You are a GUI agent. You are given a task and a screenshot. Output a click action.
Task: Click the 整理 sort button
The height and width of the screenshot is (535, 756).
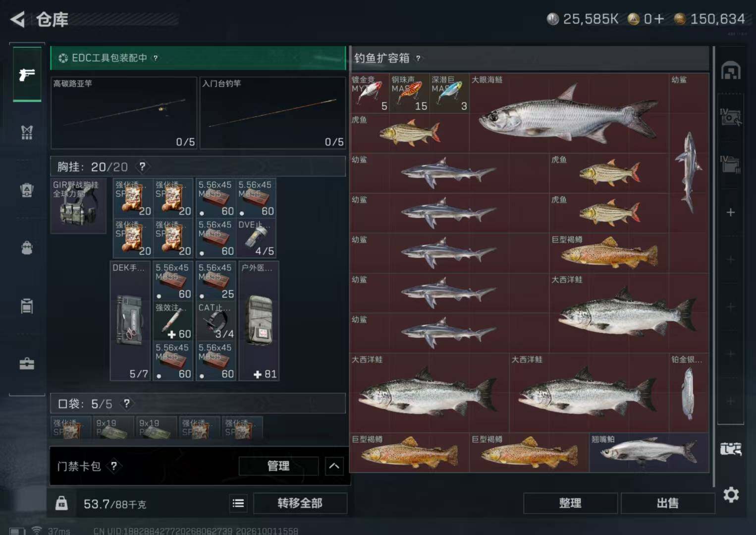point(570,503)
